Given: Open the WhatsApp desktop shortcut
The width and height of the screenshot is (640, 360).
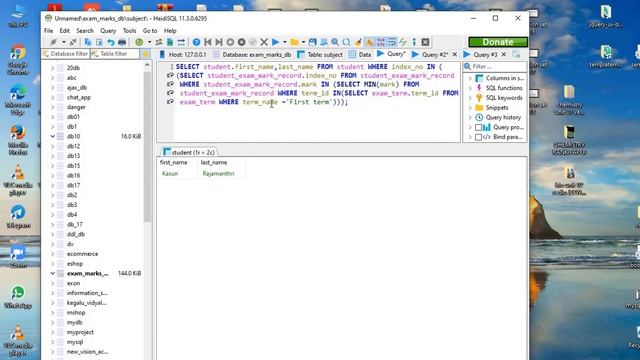Looking at the screenshot, I should click(x=18, y=297).
